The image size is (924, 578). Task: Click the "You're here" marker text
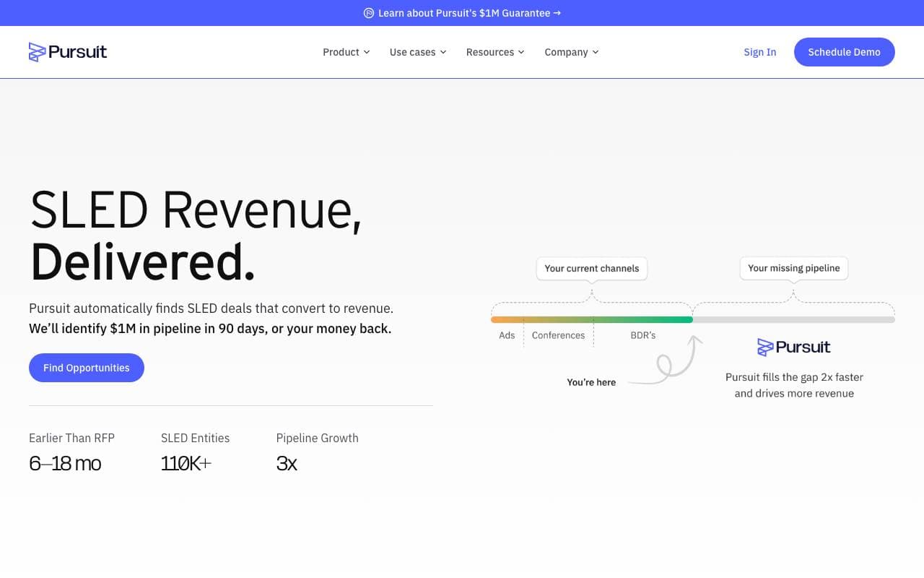[591, 382]
